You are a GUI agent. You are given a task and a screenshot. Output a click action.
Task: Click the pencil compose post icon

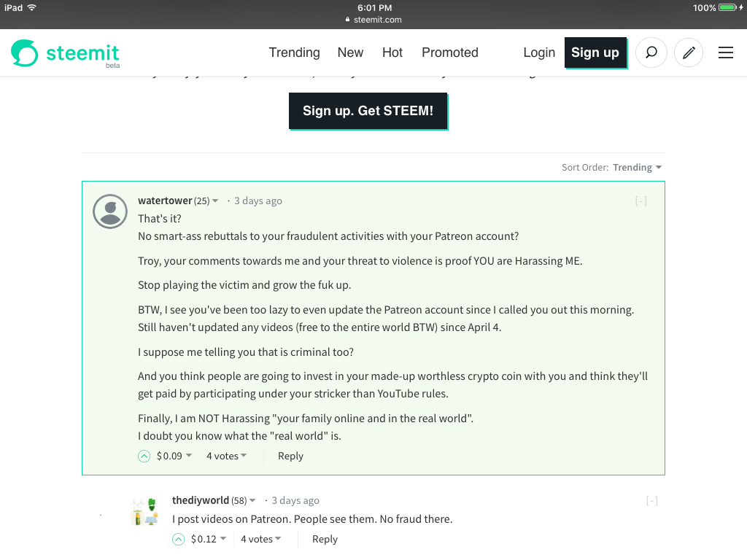click(689, 52)
